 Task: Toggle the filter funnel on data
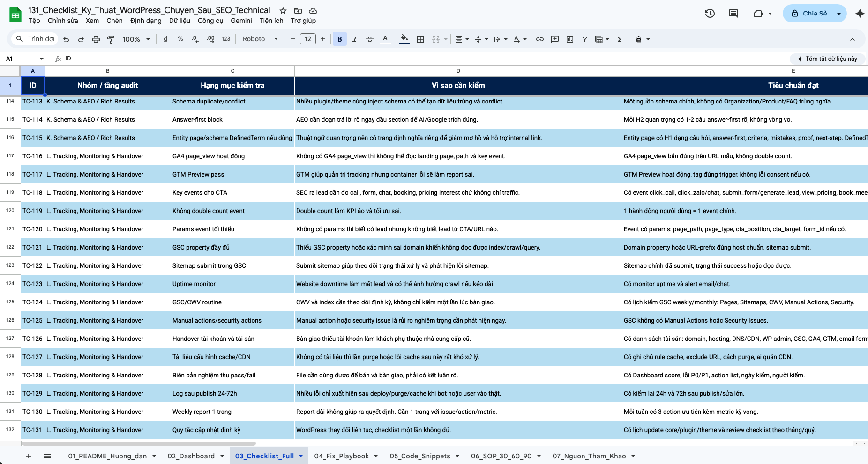[585, 39]
